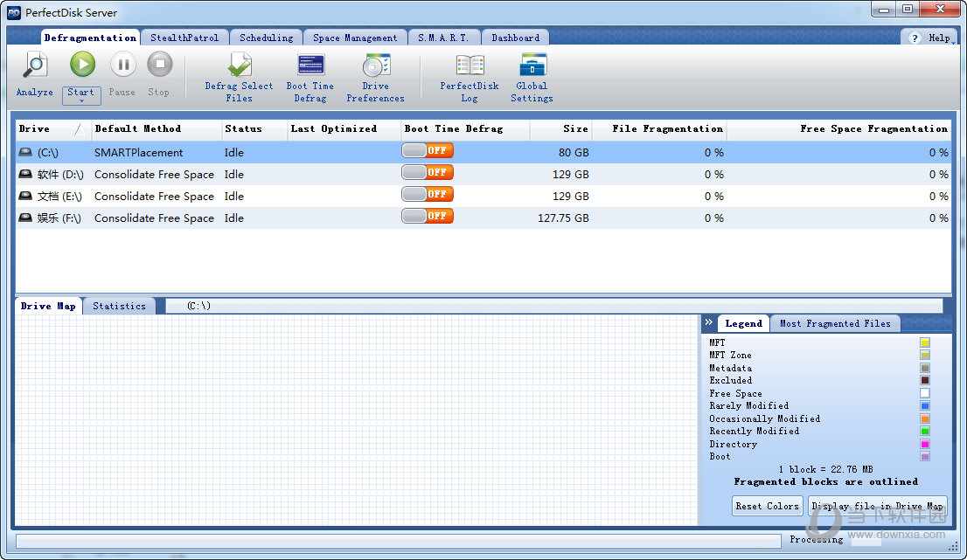Open the Boot Time Defrag tool
The height and width of the screenshot is (560, 967).
tap(310, 66)
